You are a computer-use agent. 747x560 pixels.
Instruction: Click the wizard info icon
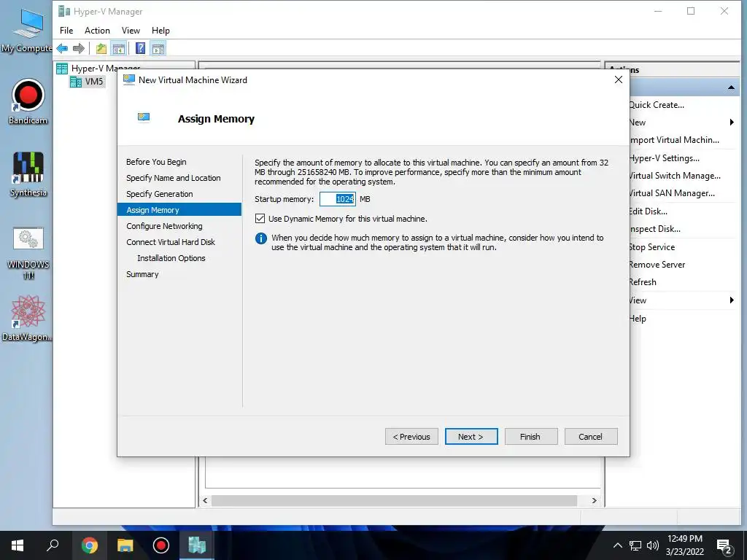pos(261,238)
